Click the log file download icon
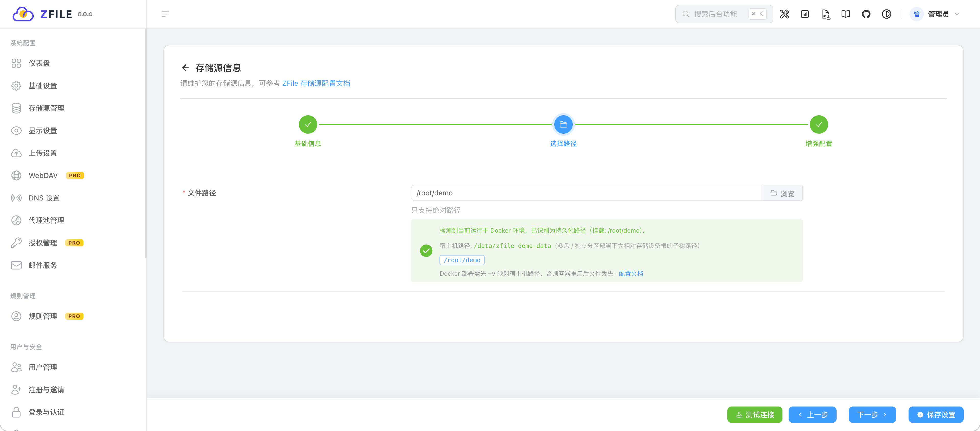 click(825, 14)
